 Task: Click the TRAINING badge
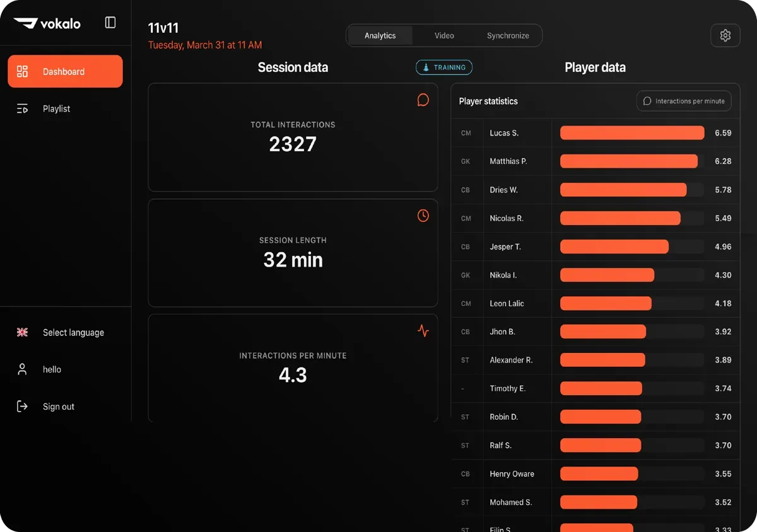[444, 67]
